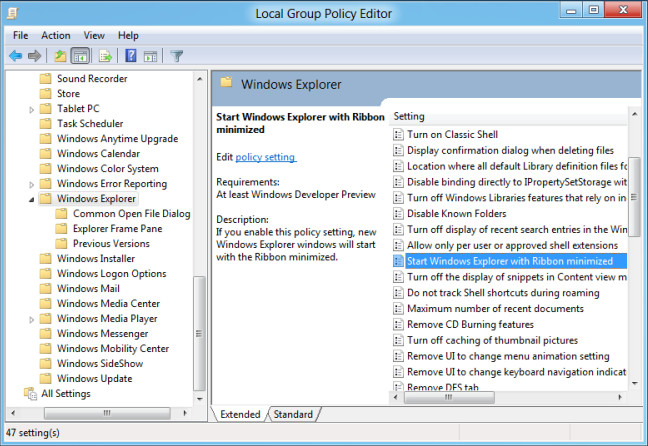Select Windows Mobility Center folder
The height and width of the screenshot is (446, 648).
click(113, 348)
